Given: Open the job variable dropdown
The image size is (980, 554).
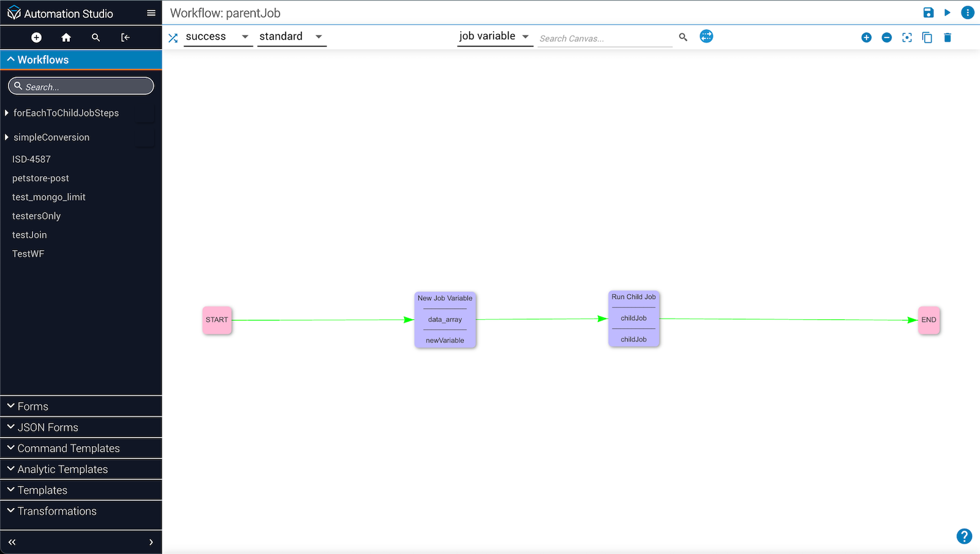Looking at the screenshot, I should 494,37.
